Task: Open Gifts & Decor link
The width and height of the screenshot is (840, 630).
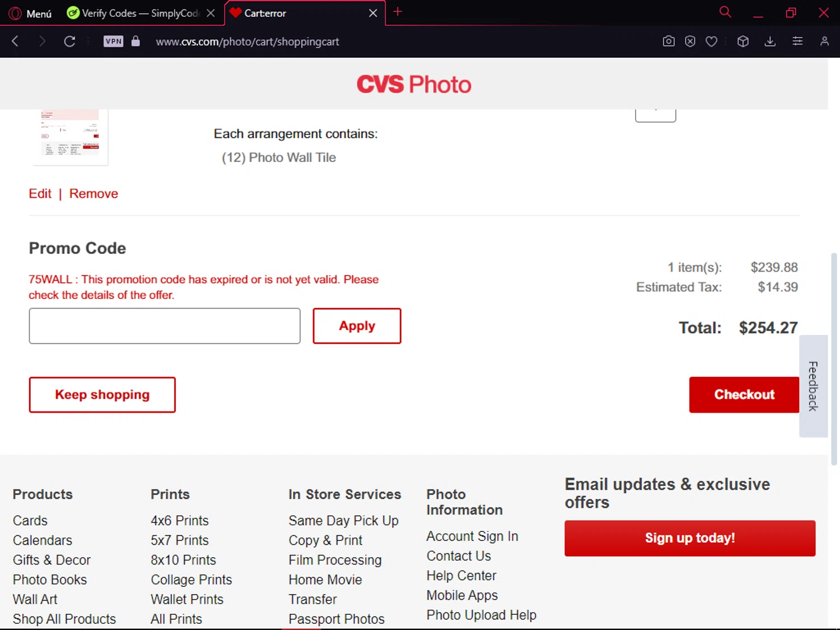Action: point(52,560)
